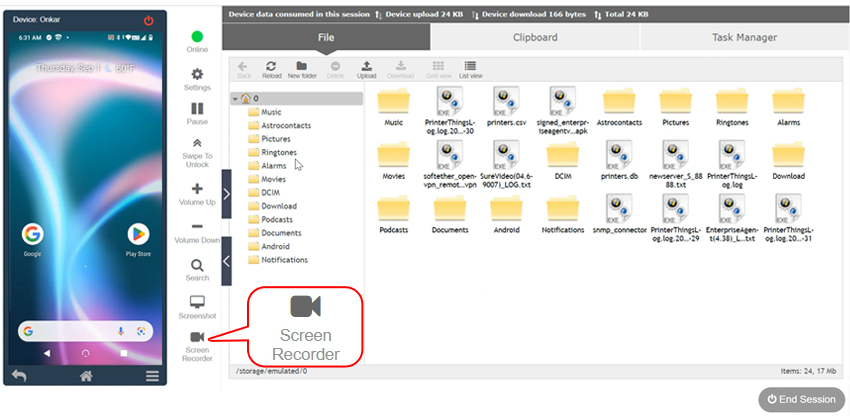Open Google app on phone screen
The width and height of the screenshot is (850, 418).
point(33,240)
